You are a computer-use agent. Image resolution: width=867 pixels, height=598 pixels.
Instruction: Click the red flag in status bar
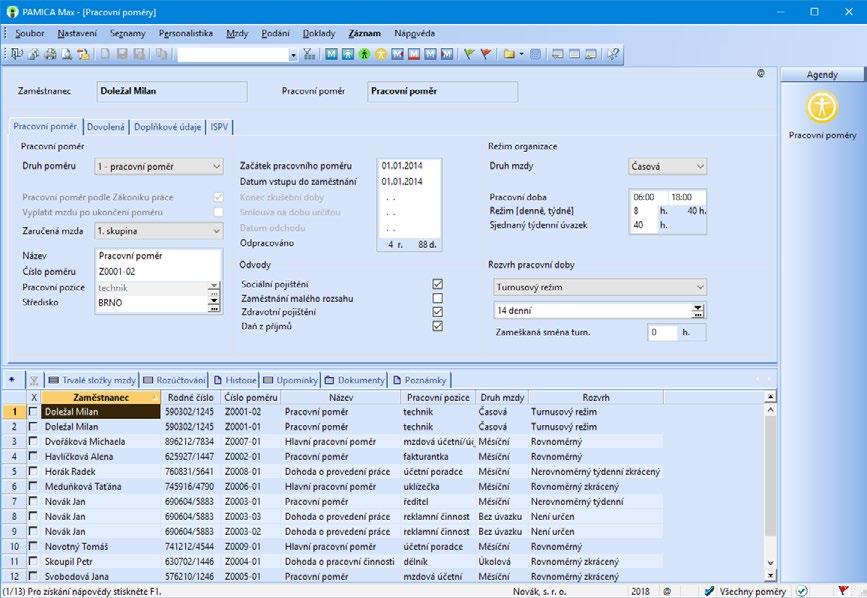(843, 591)
